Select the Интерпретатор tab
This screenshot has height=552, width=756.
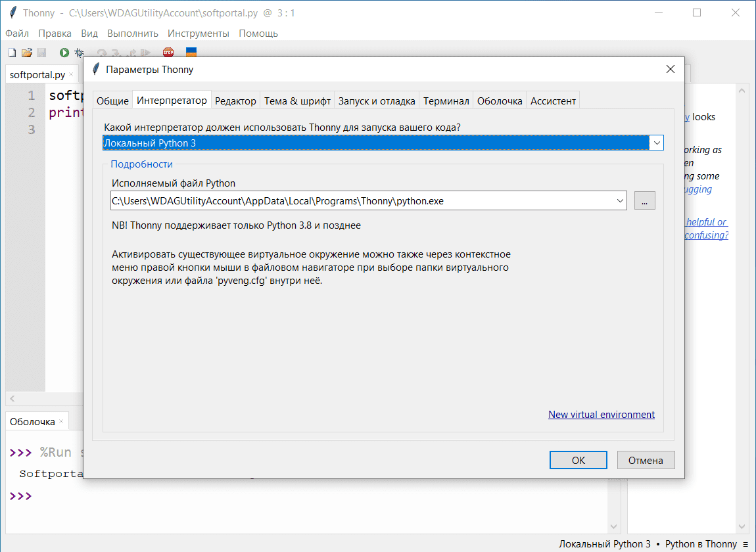(x=172, y=100)
